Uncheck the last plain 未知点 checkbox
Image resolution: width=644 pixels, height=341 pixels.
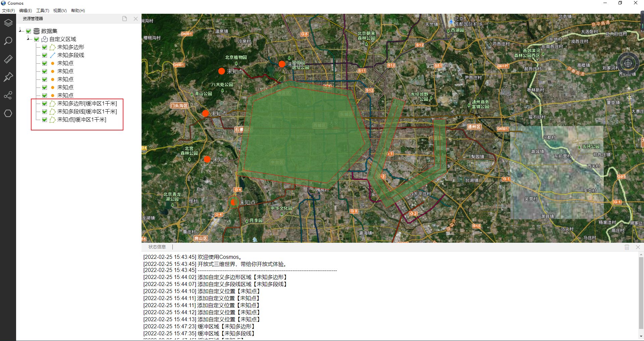tap(45, 96)
